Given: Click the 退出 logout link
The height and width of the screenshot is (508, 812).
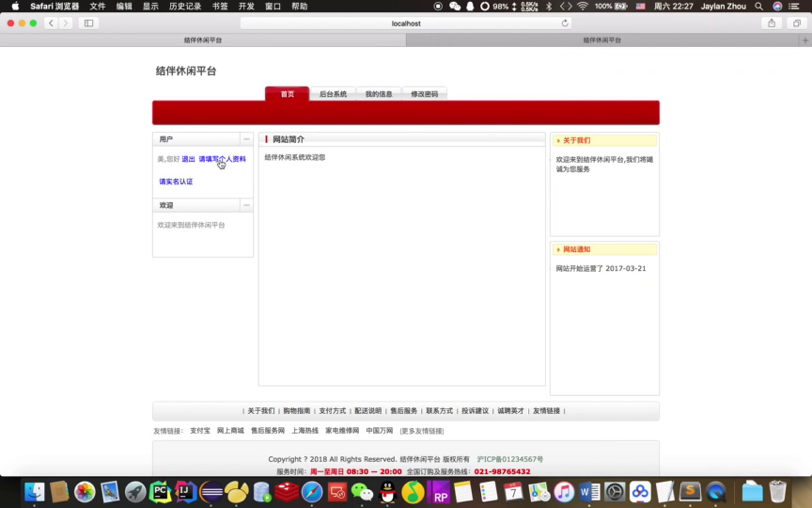Looking at the screenshot, I should [x=188, y=159].
